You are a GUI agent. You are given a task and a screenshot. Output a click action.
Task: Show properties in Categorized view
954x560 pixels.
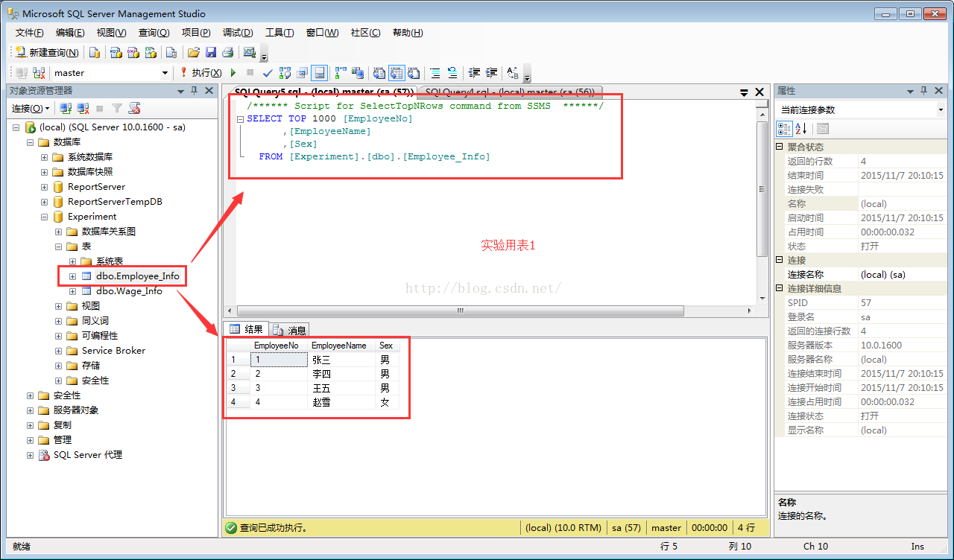(784, 128)
